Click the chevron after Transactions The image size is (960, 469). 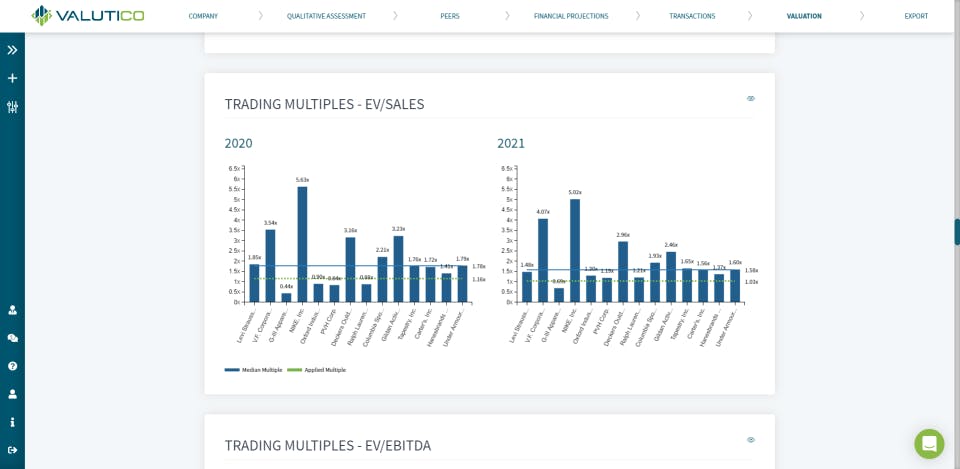click(750, 16)
